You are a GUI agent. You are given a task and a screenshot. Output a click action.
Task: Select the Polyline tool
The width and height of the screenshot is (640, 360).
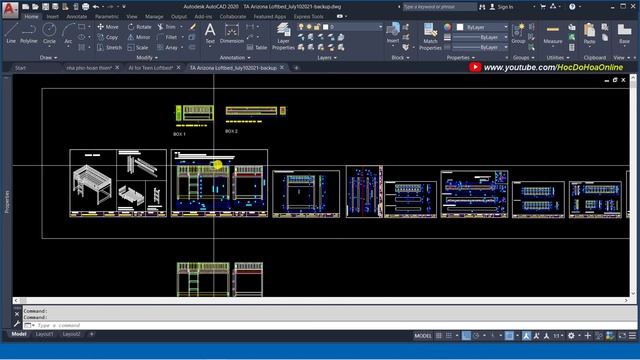click(29, 33)
